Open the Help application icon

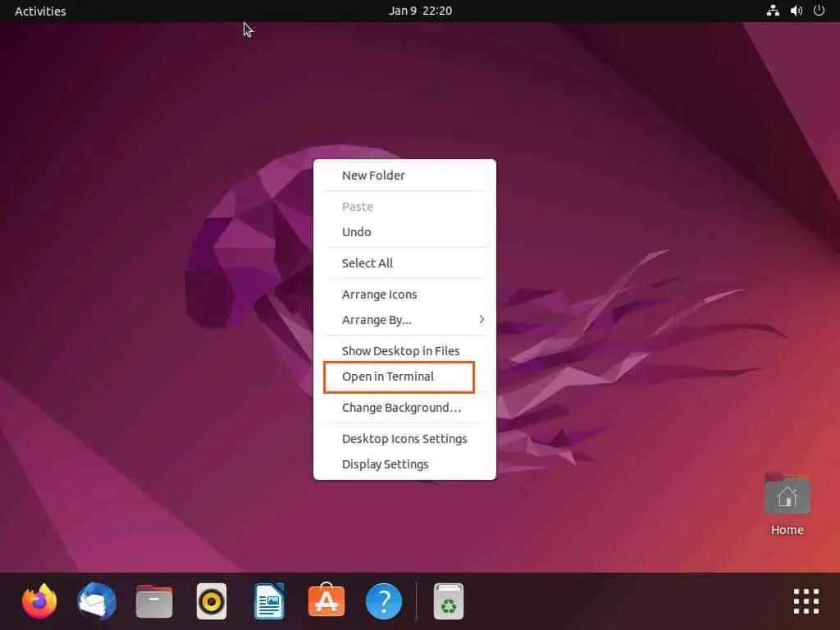pos(383,600)
